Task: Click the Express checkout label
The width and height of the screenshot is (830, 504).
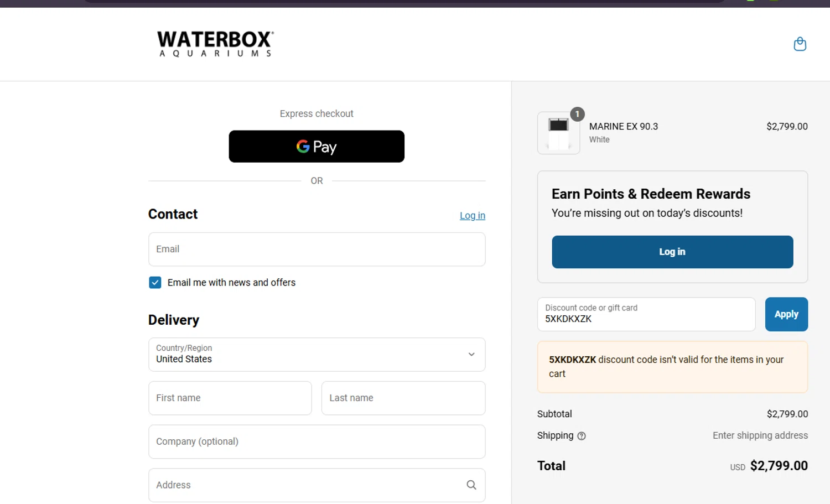Action: pyautogui.click(x=317, y=114)
